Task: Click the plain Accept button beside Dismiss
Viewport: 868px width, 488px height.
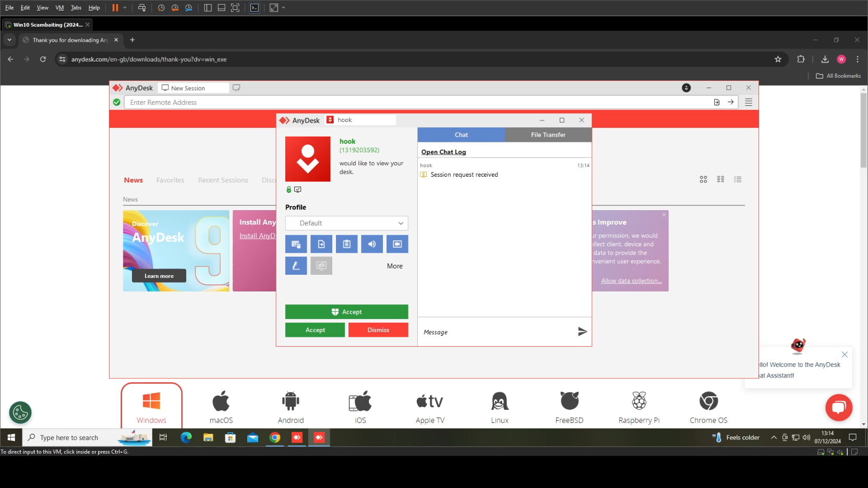Action: [x=315, y=330]
